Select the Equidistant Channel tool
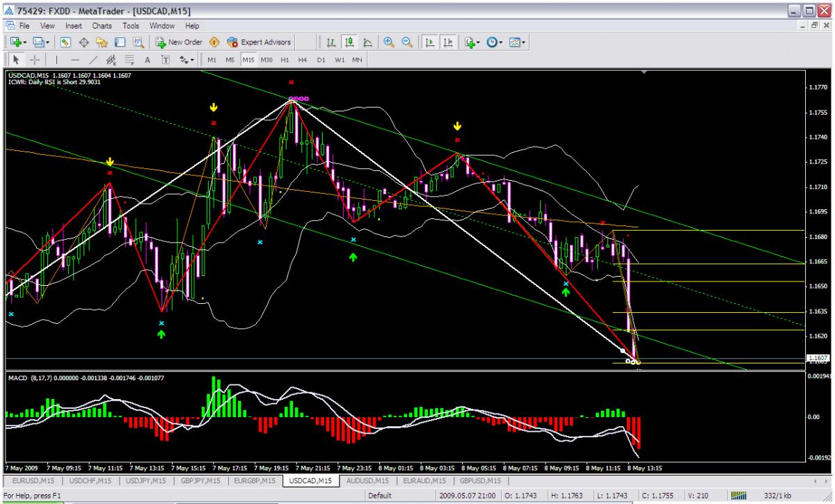Viewport: 835px width, 504px height. (x=111, y=60)
